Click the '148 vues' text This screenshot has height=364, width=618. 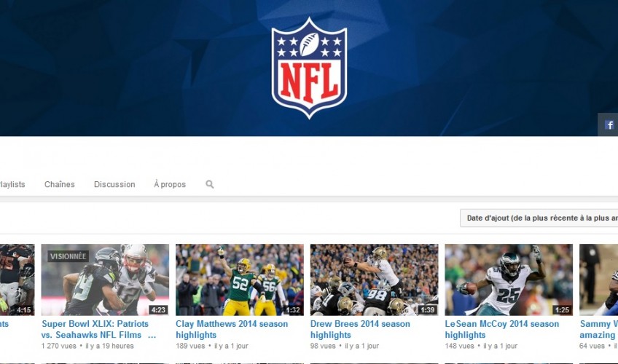(460, 346)
